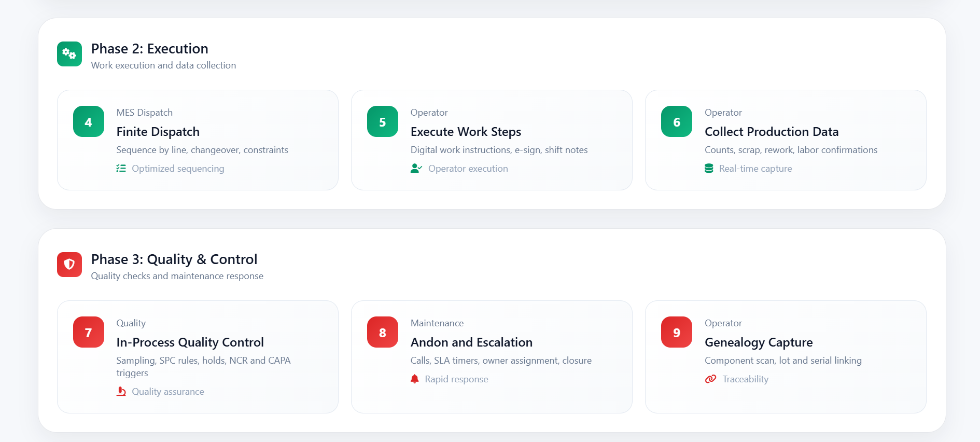Click the Andon and Escalation heading

pyautogui.click(x=471, y=342)
